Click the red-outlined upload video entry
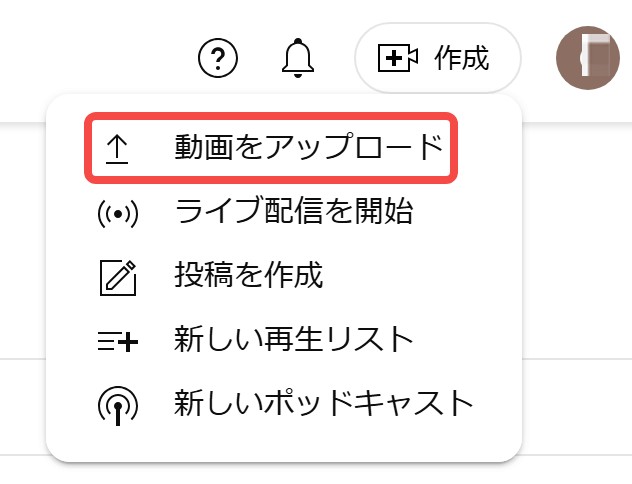The image size is (632, 484). [x=272, y=149]
